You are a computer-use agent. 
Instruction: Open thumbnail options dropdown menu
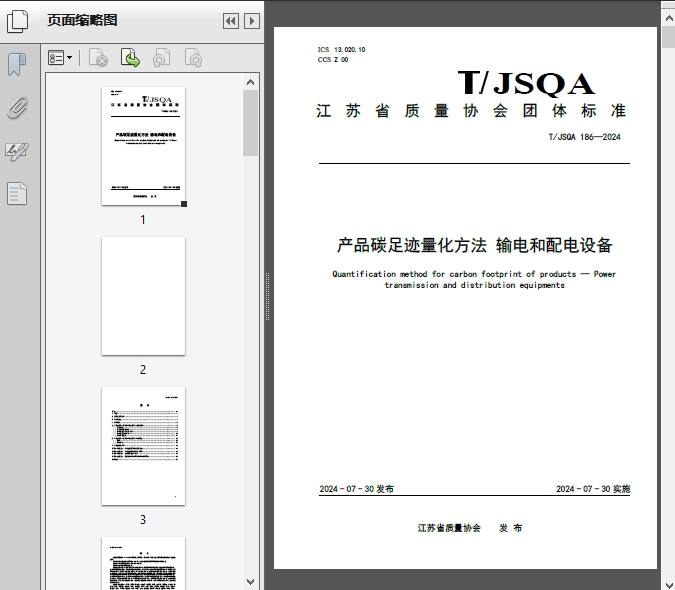(60, 58)
